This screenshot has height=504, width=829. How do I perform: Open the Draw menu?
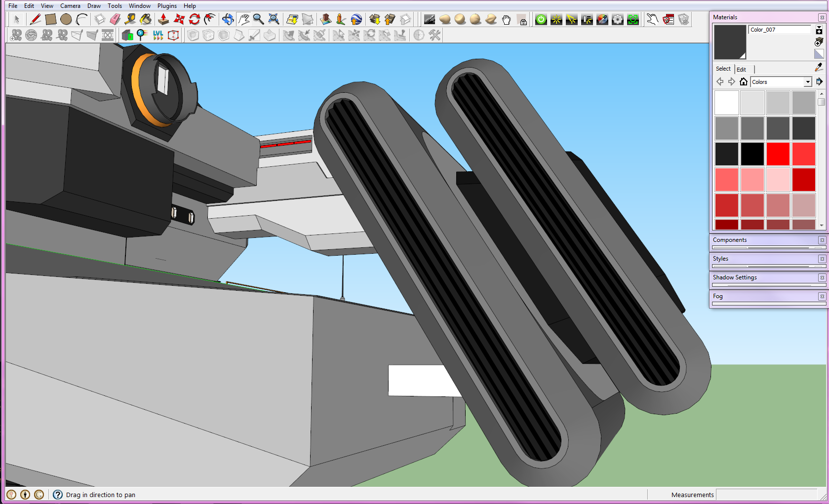pyautogui.click(x=94, y=6)
